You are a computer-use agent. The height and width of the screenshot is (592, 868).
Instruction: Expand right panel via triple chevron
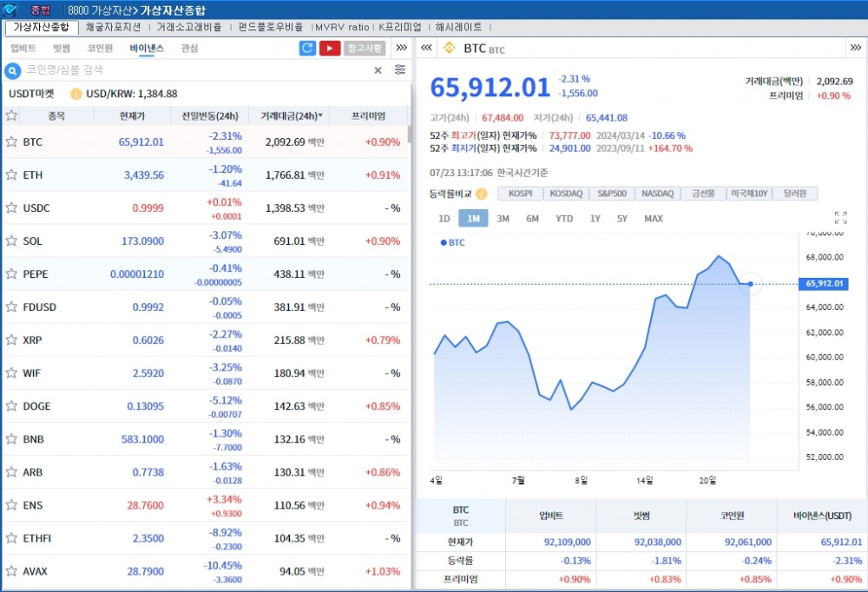tap(854, 49)
